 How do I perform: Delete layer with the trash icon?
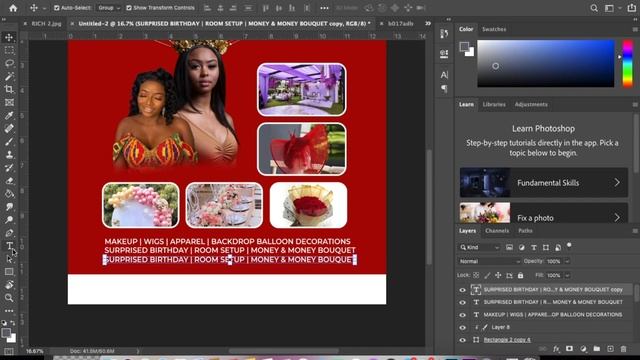[x=623, y=349]
